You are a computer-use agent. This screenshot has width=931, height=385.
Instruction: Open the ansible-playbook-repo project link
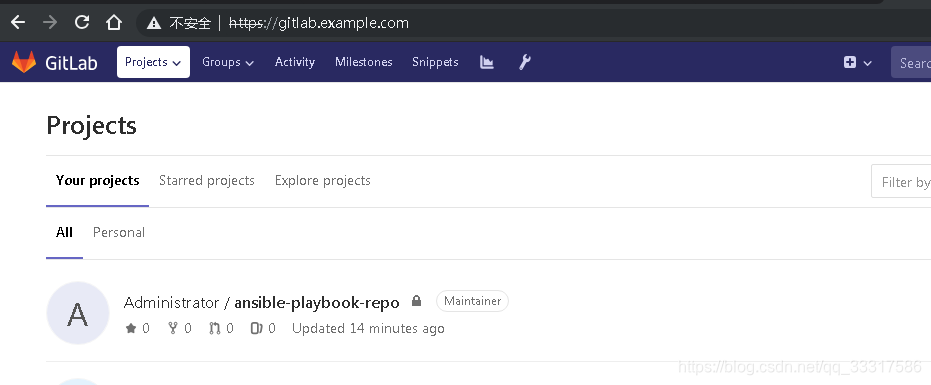coord(317,302)
